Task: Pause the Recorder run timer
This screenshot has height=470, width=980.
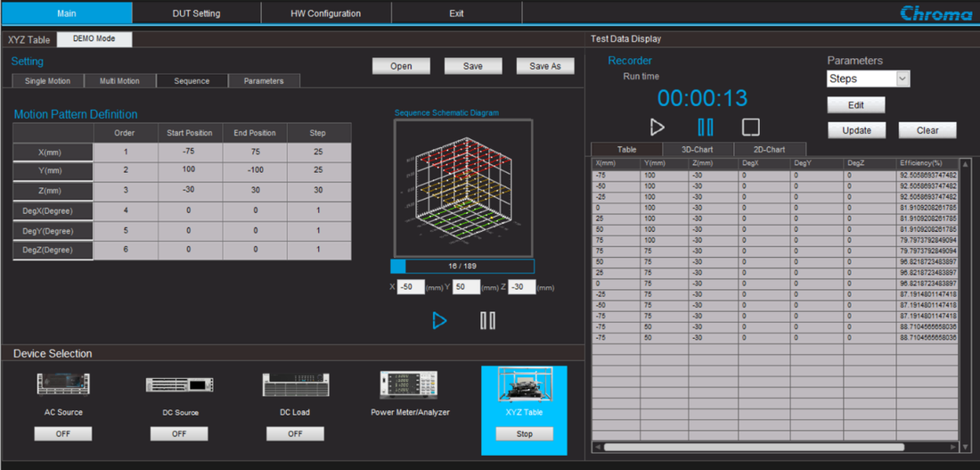Action: pos(705,127)
